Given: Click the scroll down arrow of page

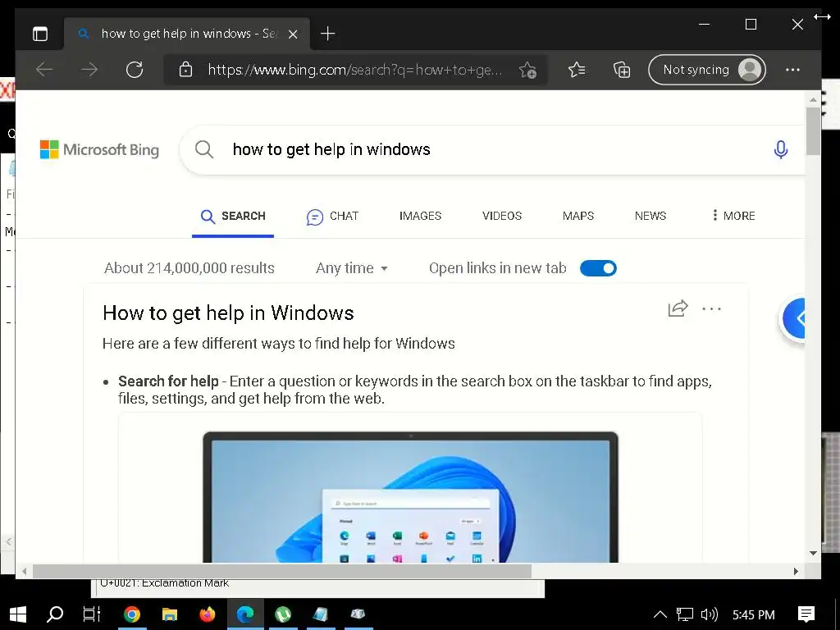Looking at the screenshot, I should 813,554.
